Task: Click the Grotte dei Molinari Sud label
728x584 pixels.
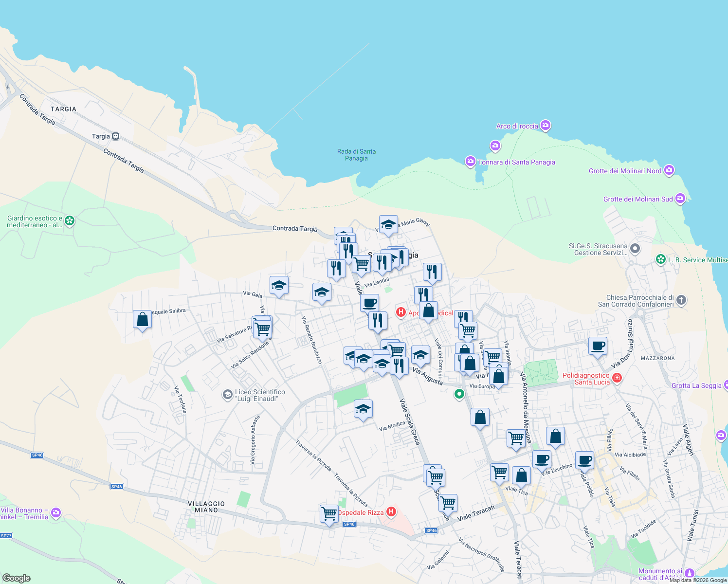Action: [638, 199]
